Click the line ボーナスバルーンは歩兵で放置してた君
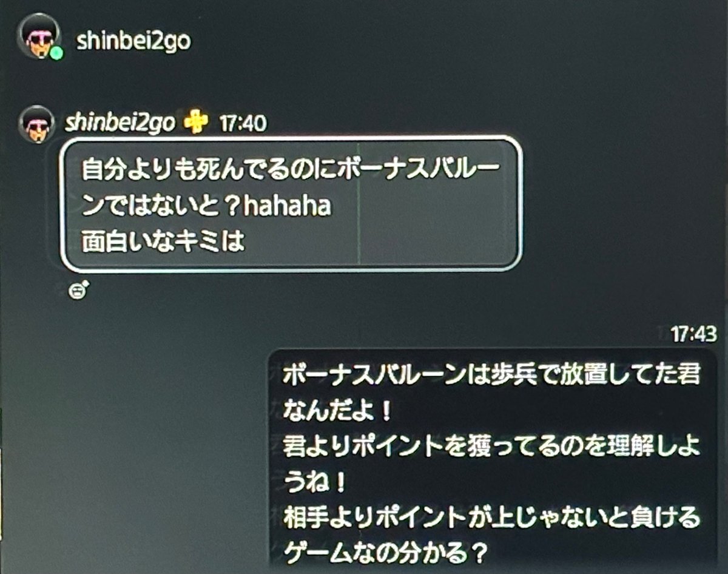Screen dimensions: 728x574 [492, 374]
